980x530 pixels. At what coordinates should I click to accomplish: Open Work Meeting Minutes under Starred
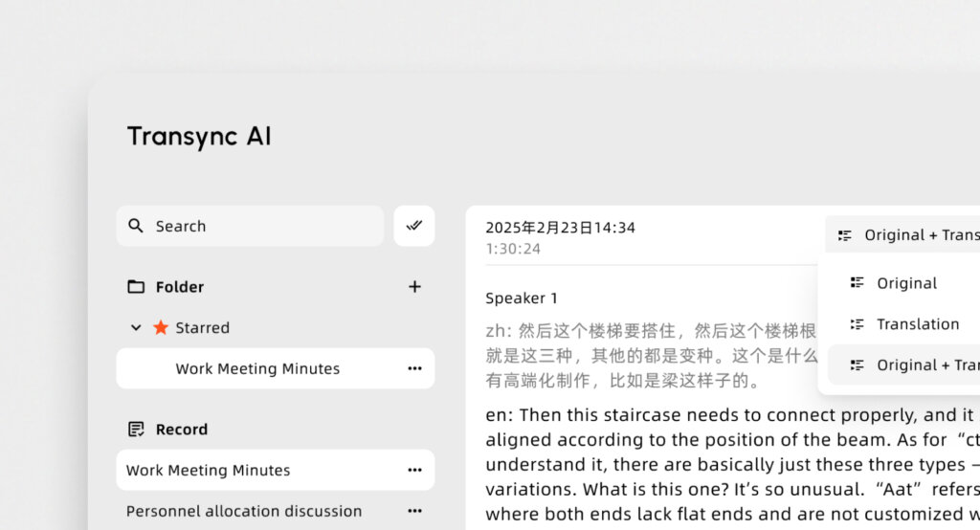pos(257,368)
